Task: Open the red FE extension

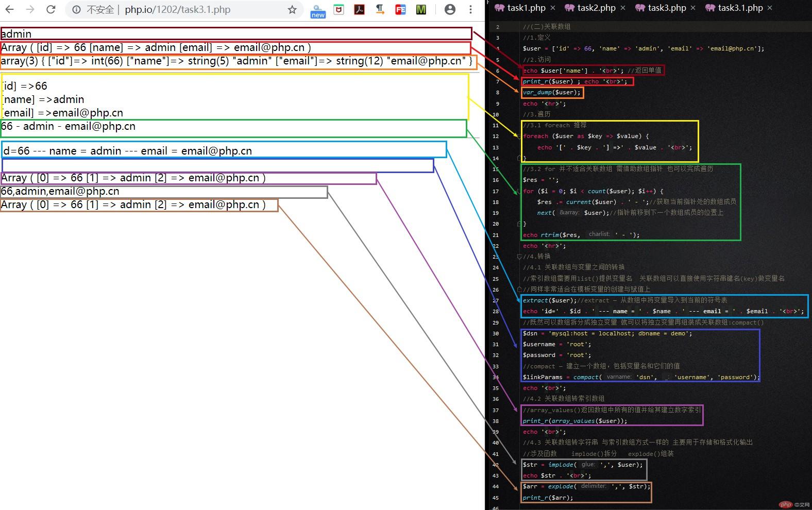Action: tap(400, 9)
